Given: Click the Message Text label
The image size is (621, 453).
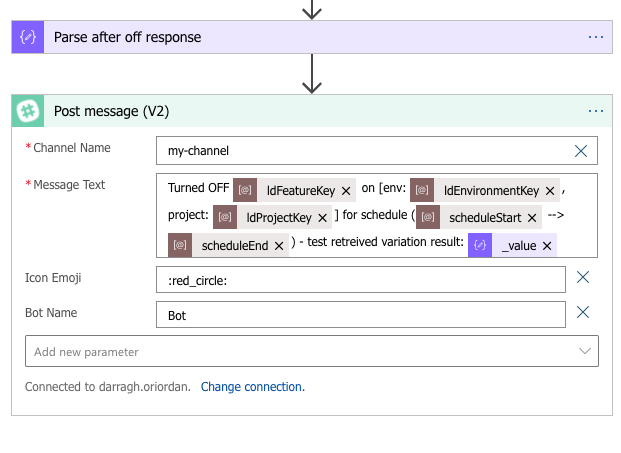Looking at the screenshot, I should pyautogui.click(x=69, y=185).
